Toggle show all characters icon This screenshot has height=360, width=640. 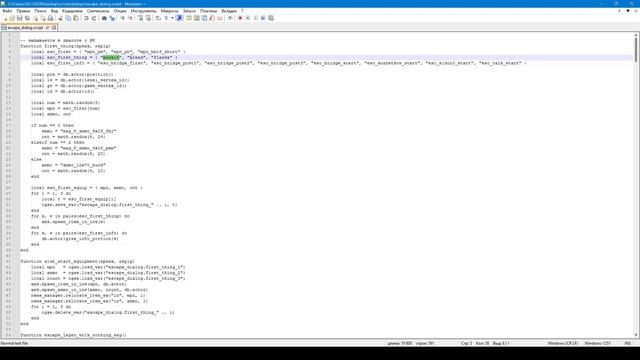(x=166, y=18)
